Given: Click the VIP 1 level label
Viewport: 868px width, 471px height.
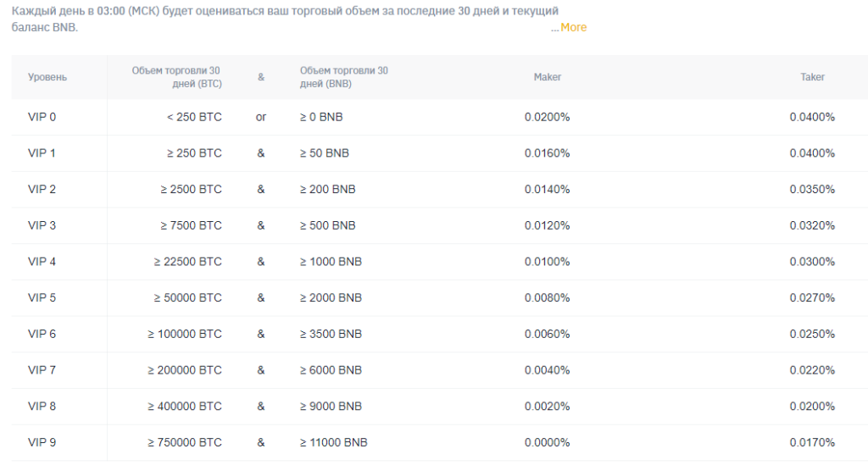Looking at the screenshot, I should 42,153.
